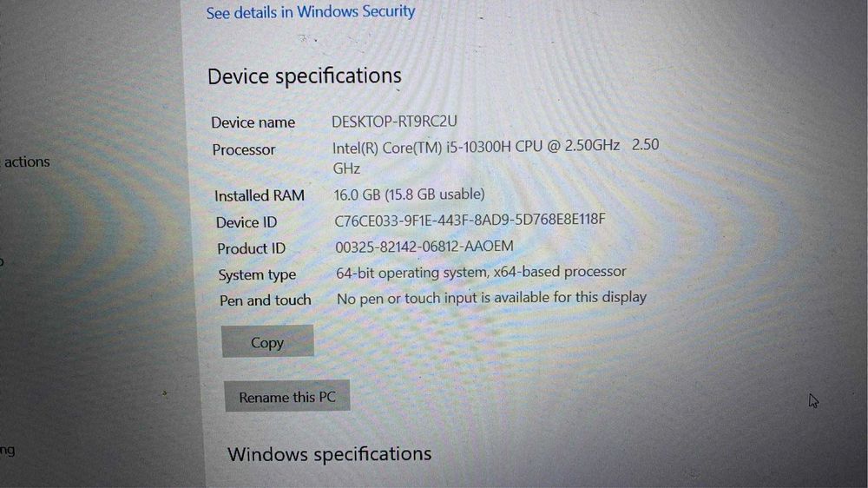Image resolution: width=868 pixels, height=488 pixels.
Task: Click the Processor label
Action: pos(244,149)
